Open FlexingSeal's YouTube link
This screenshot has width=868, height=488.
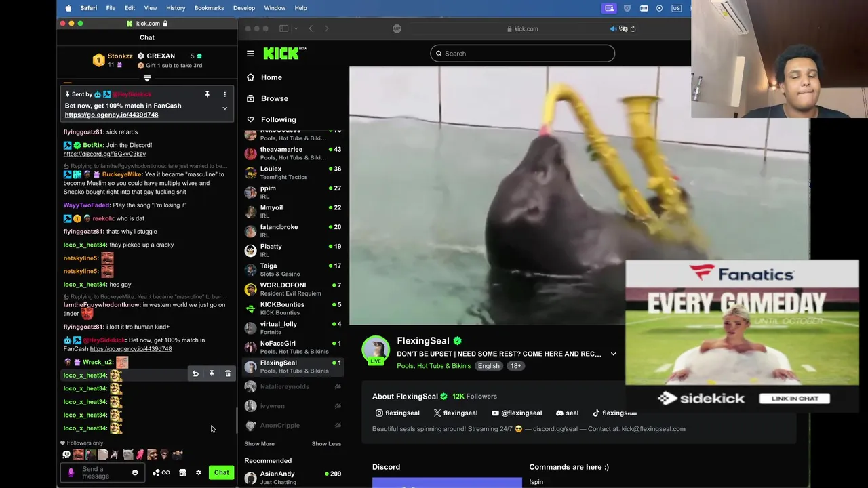click(517, 413)
